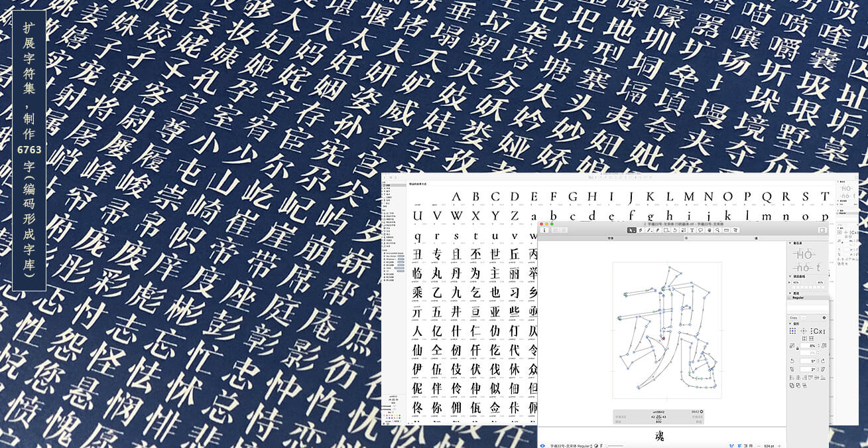Screen dimensions: 868x448
Task: Select the 仙 glyph cell
Action: (x=417, y=349)
